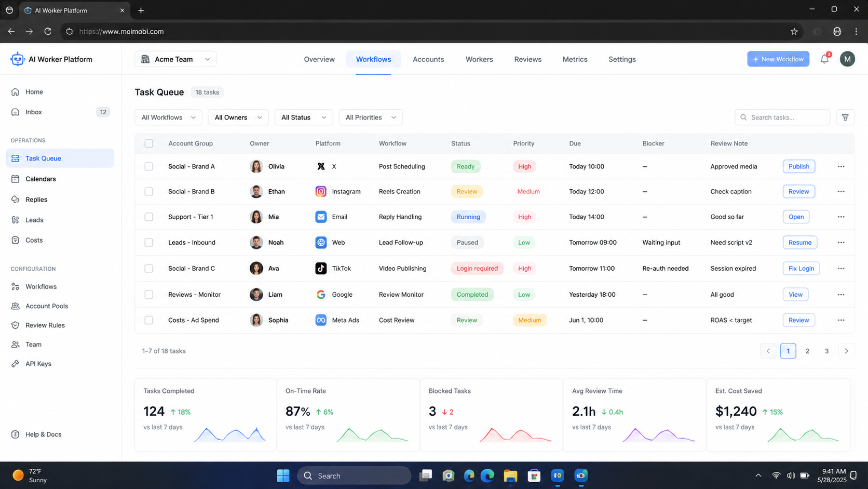Click the Search tasks field

pos(782,117)
